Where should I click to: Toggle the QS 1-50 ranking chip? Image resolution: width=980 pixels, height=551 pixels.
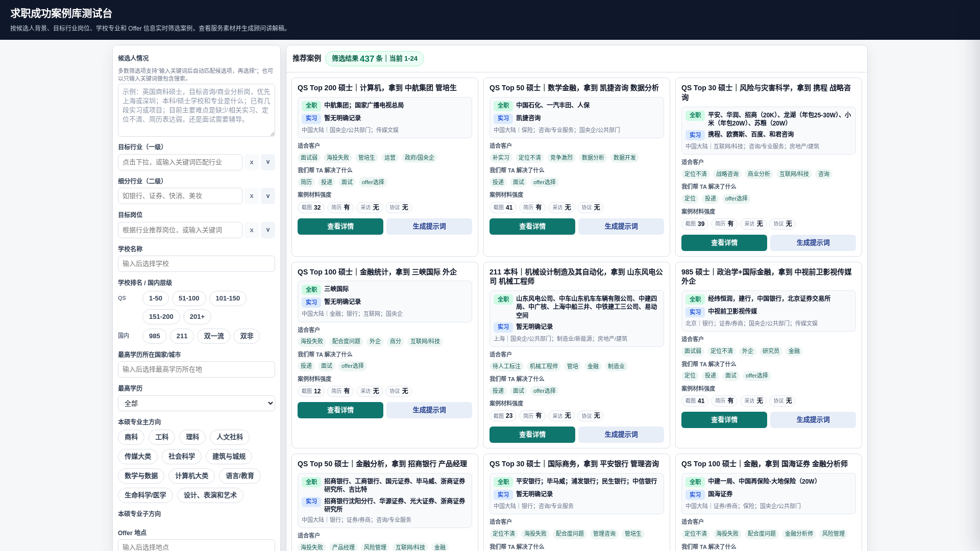[156, 298]
